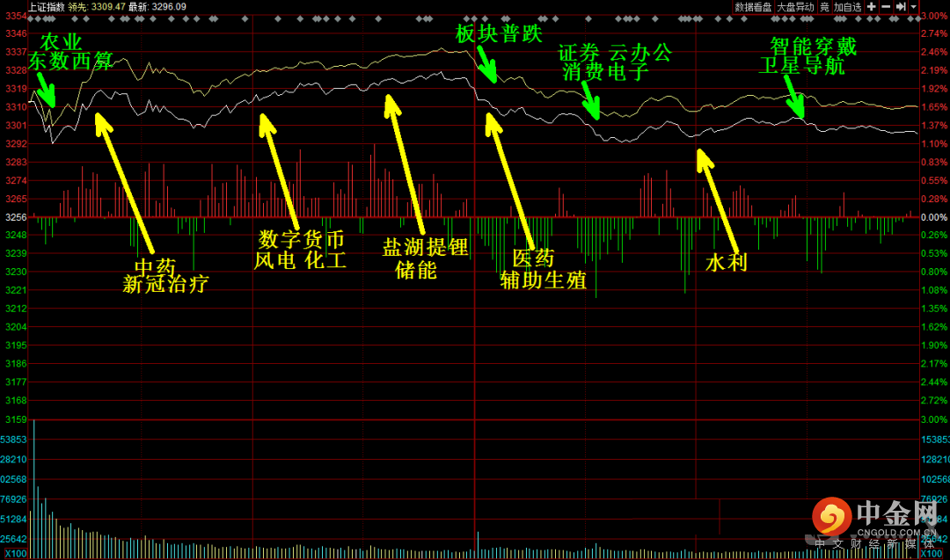Image resolution: width=950 pixels, height=560 pixels.
Task: Click the 3256 baseline price label
Action: (16, 217)
